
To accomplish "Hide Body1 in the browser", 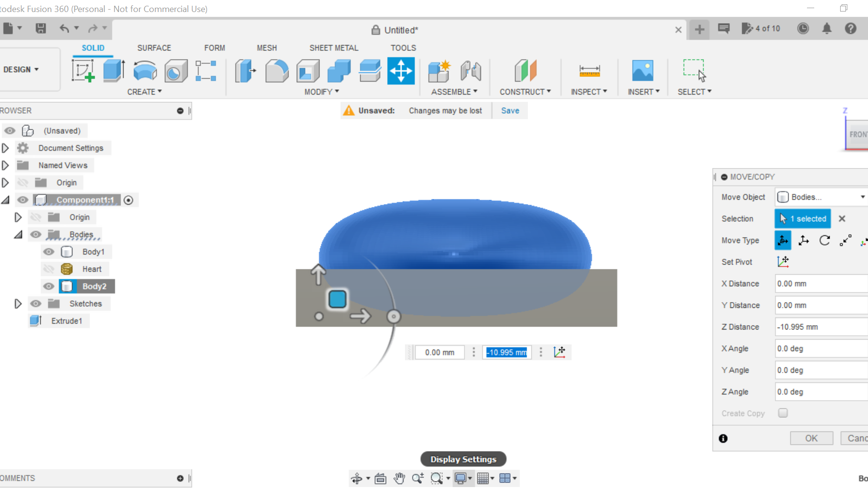I will coord(49,251).
